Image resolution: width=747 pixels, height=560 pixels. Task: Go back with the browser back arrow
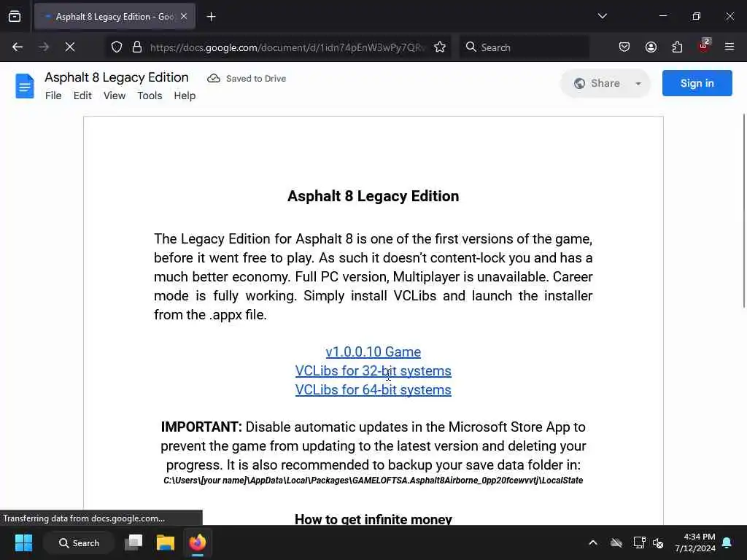coord(18,47)
